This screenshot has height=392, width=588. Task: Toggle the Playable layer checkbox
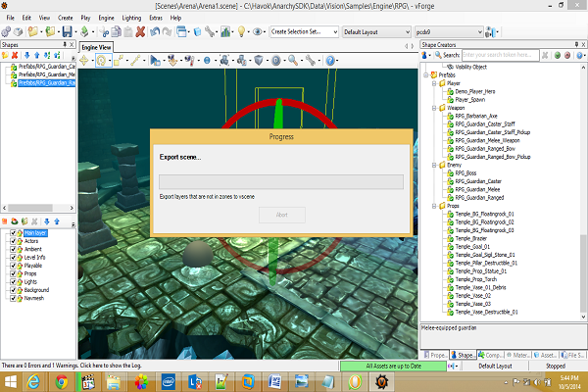13,266
